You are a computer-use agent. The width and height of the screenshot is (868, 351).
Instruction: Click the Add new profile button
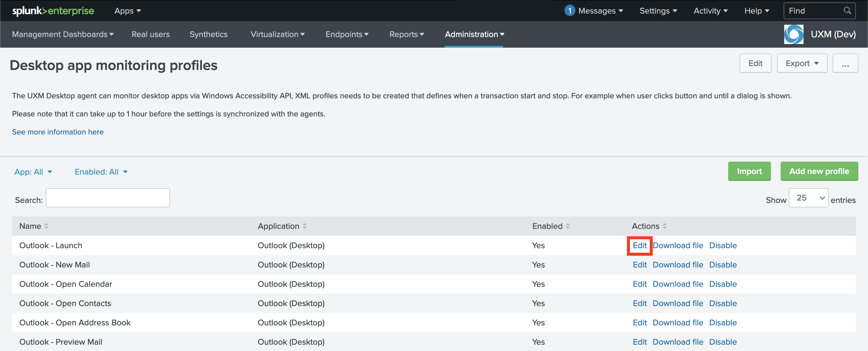click(x=819, y=171)
